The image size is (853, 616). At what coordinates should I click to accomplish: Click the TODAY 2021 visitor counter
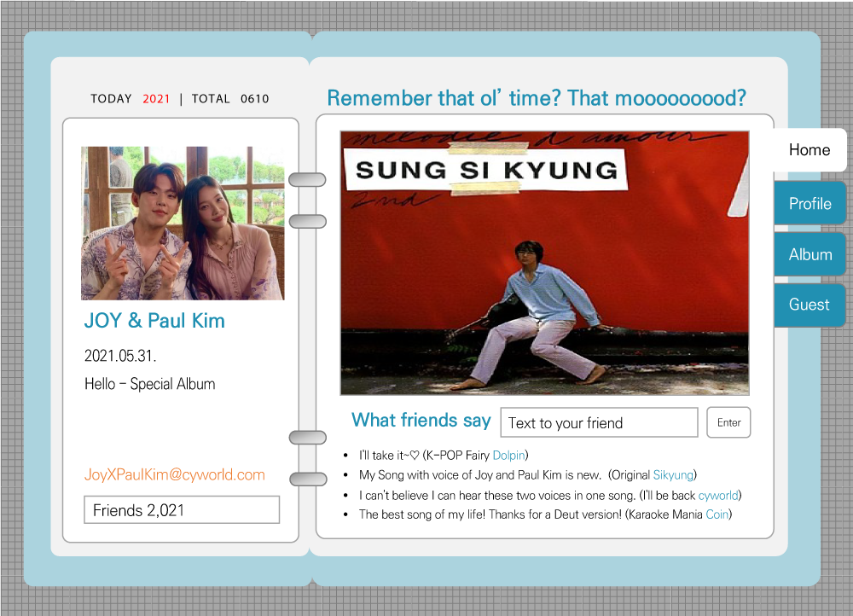pos(131,98)
